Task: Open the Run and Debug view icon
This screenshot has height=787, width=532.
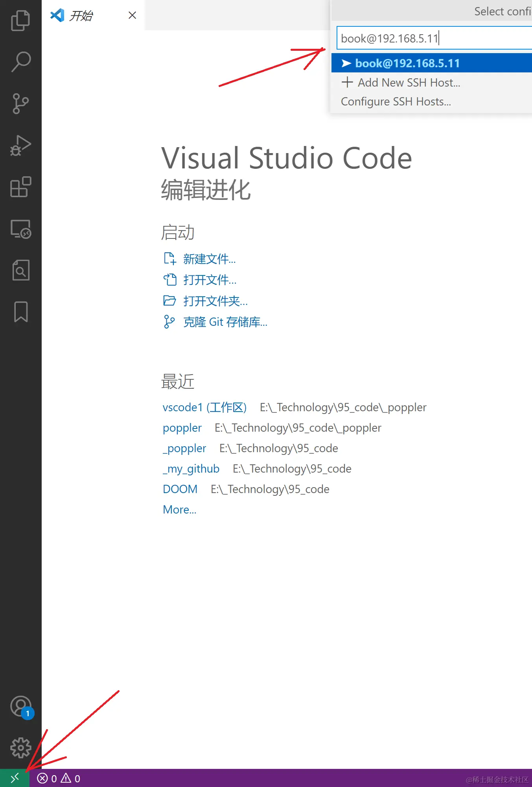Action: point(20,145)
